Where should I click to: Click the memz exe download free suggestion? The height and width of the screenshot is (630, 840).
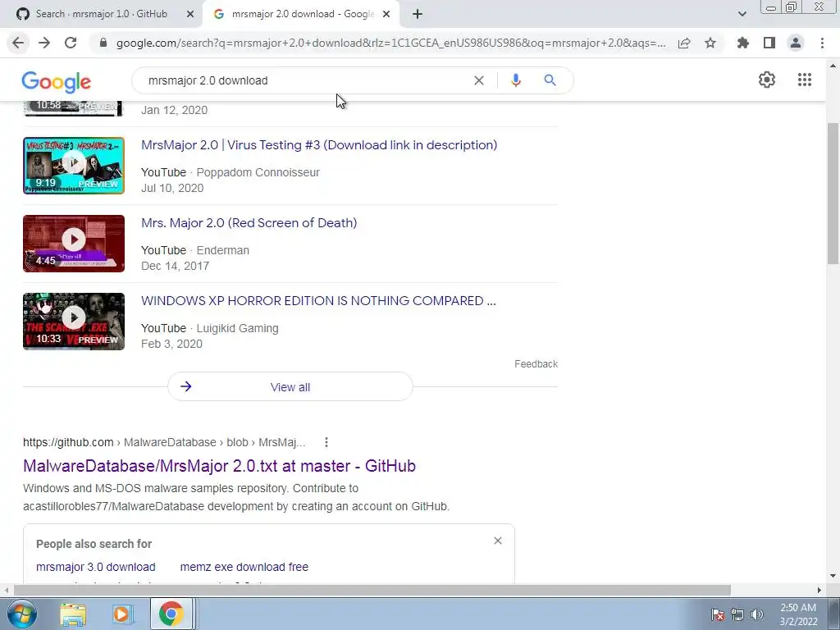pyautogui.click(x=244, y=567)
